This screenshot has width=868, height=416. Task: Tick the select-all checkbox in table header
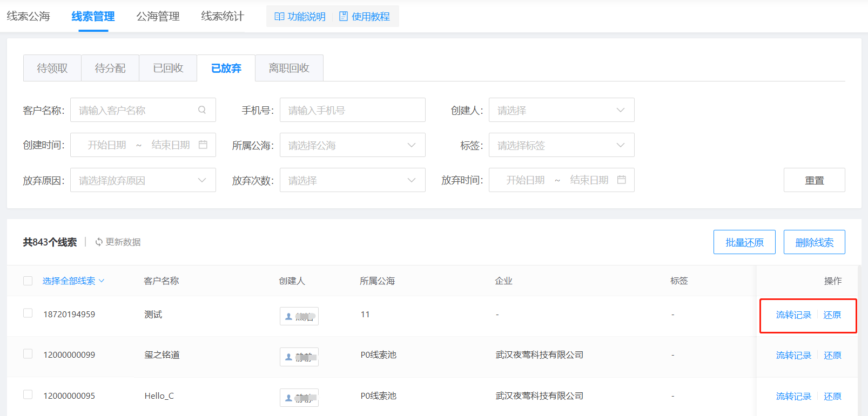(28, 281)
